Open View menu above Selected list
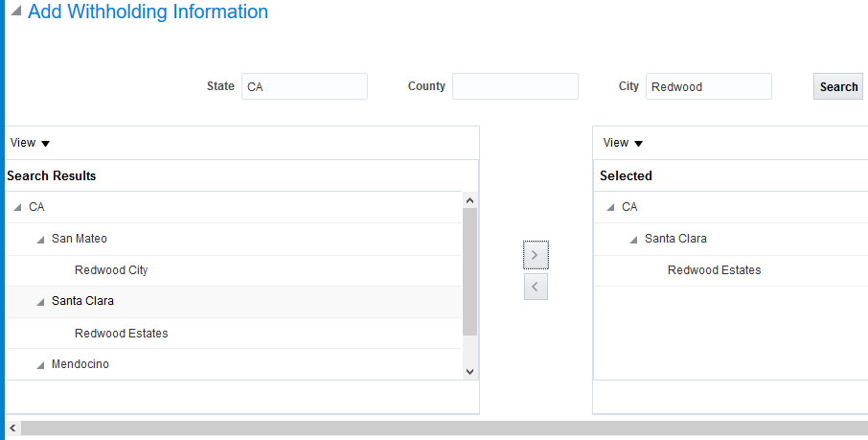The image size is (868, 440). [x=623, y=143]
